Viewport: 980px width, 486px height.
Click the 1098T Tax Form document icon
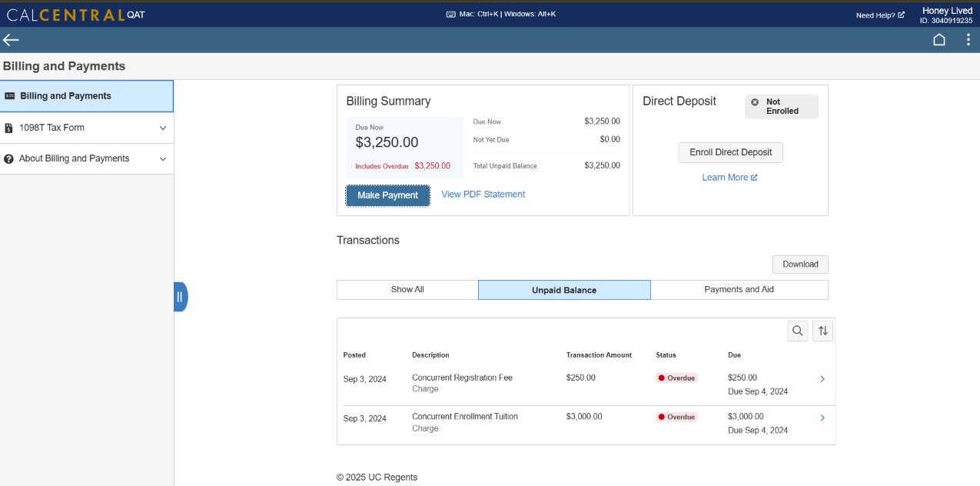pos(9,128)
